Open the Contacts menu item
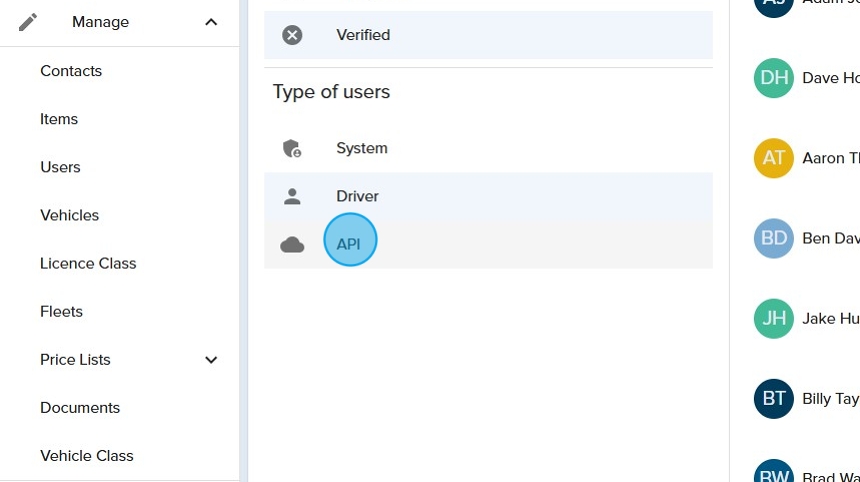Image resolution: width=860 pixels, height=482 pixels. 71,71
